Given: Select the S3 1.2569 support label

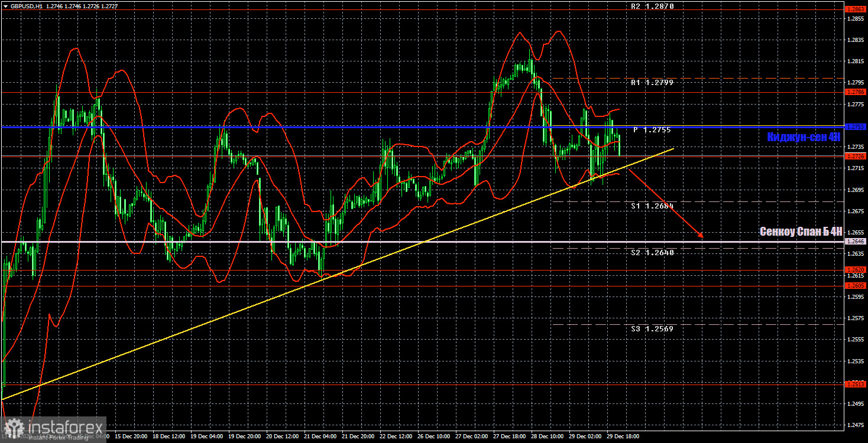Looking at the screenshot, I should pyautogui.click(x=652, y=328).
